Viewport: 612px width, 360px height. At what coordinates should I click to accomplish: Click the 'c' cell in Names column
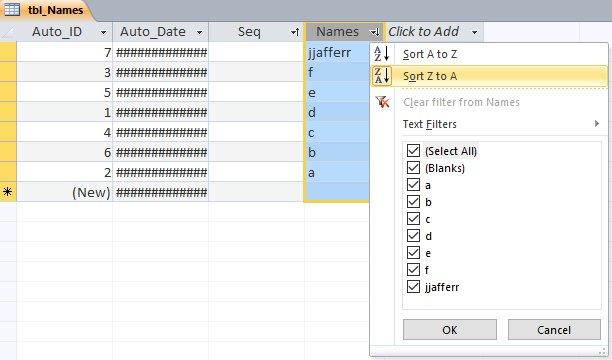337,132
